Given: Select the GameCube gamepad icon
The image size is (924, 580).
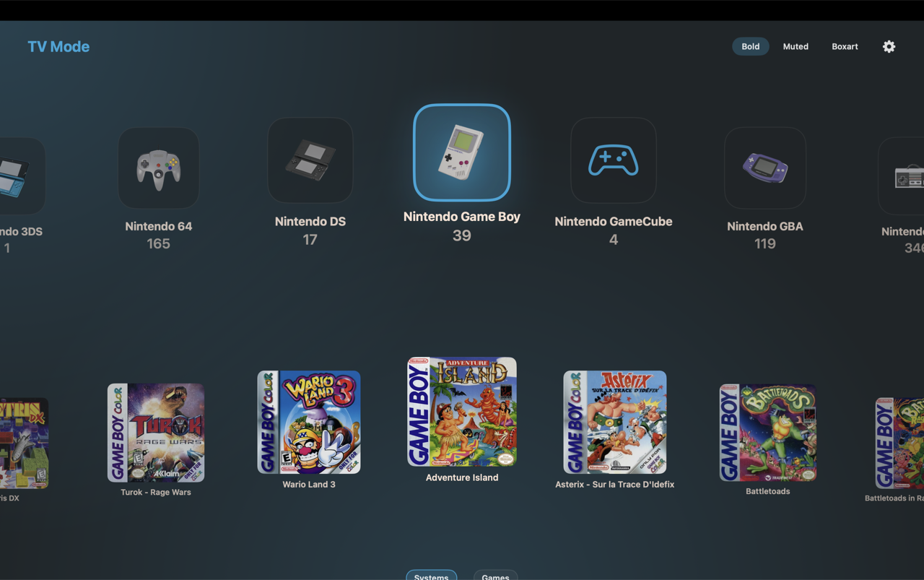Looking at the screenshot, I should coord(614,160).
